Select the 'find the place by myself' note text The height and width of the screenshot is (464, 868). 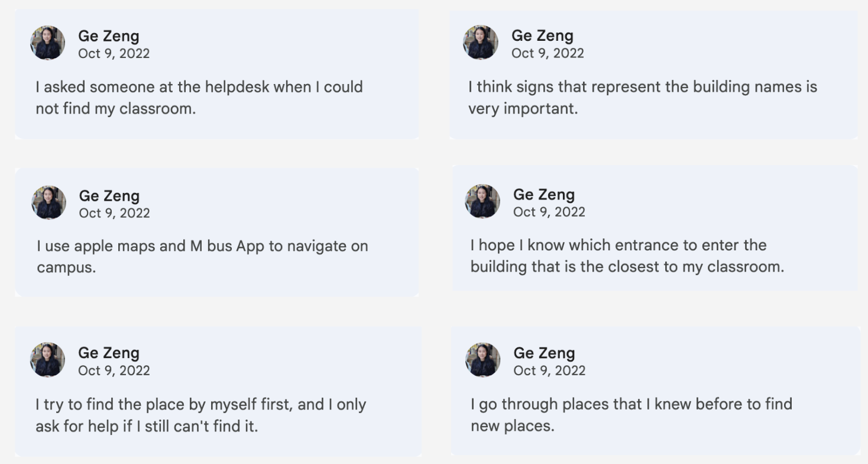click(x=201, y=415)
